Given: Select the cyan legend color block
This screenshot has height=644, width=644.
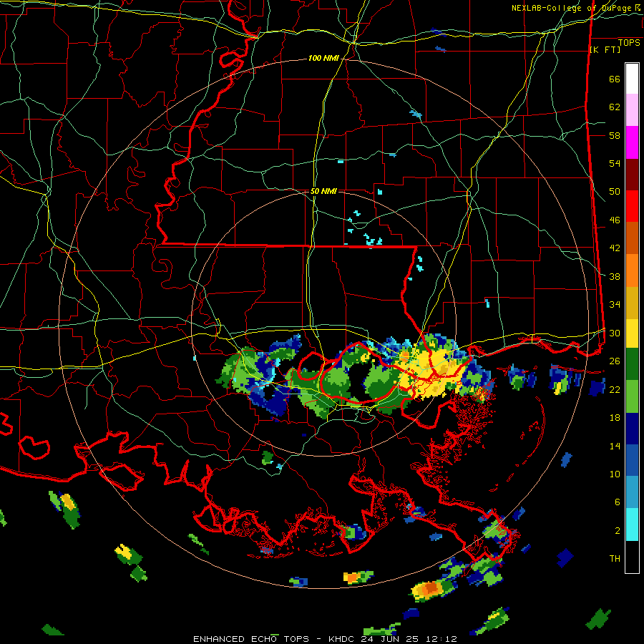Looking at the screenshot, I should pos(632,525).
